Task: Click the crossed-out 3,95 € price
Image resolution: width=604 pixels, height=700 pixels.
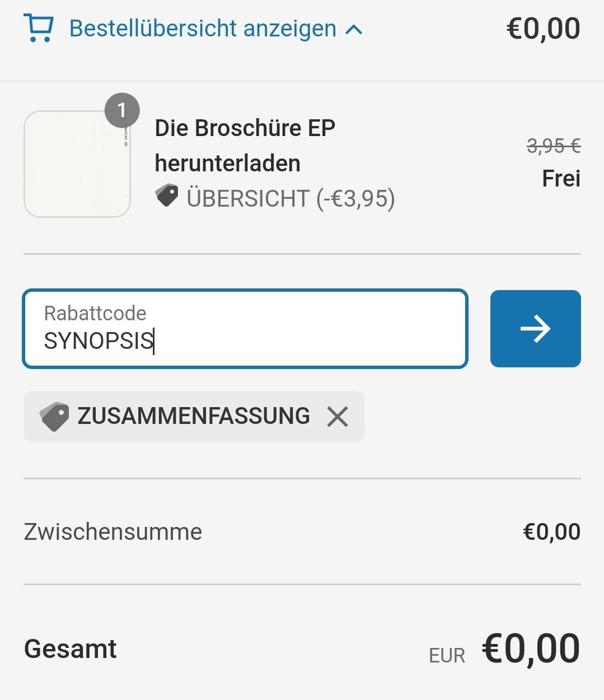Action: [554, 146]
